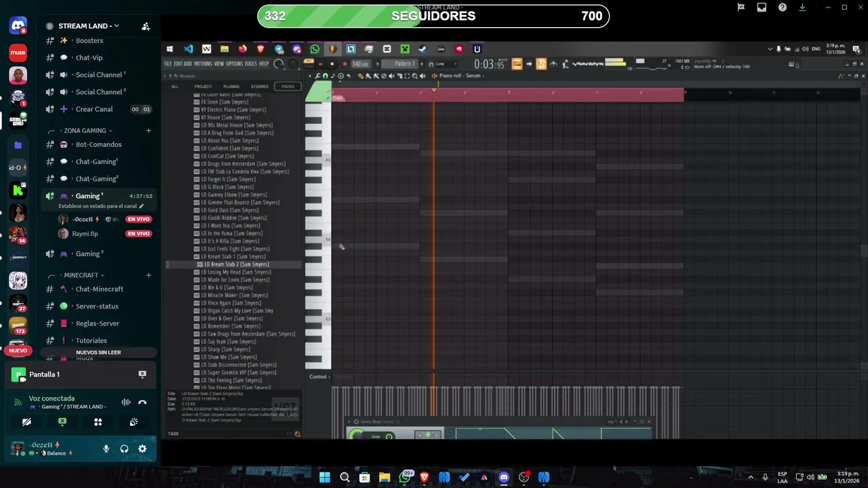
Task: Select user Raymi.flp in voice channel
Action: [x=85, y=234]
